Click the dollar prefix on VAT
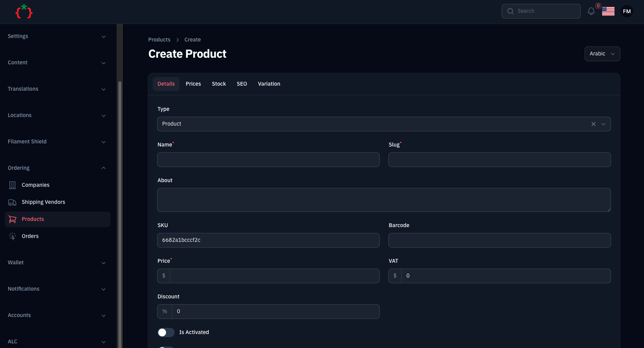 (x=395, y=276)
